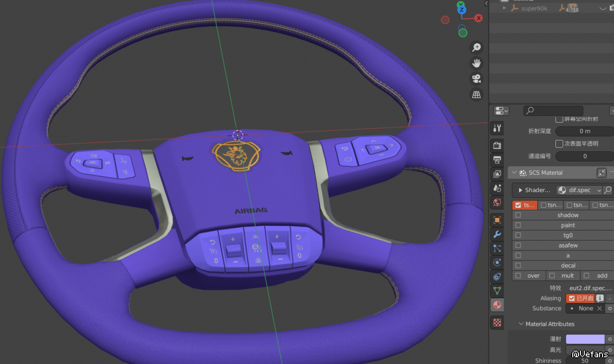Click the mesh data icon numbered 10
Image resolution: width=614 pixels, height=364 pixels.
(x=574, y=8)
